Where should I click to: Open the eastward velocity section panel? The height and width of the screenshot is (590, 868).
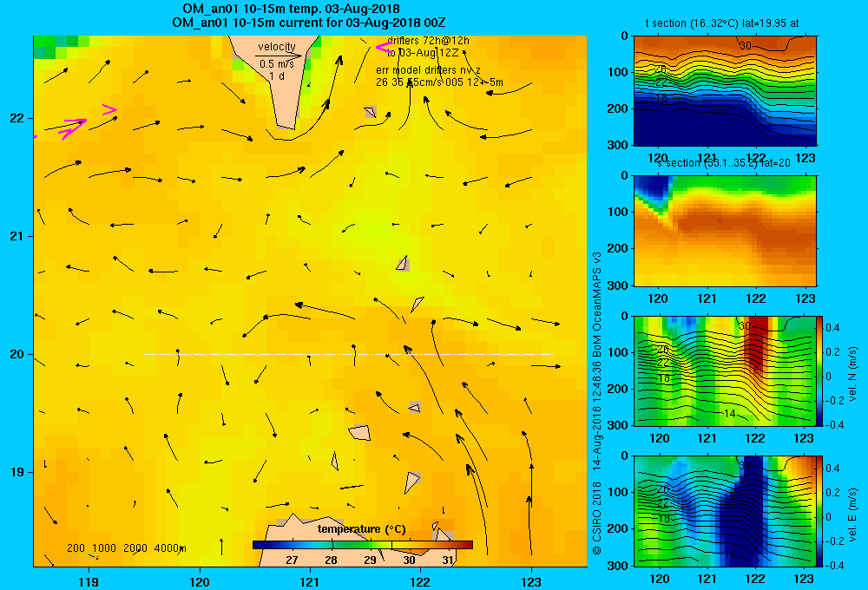725,511
